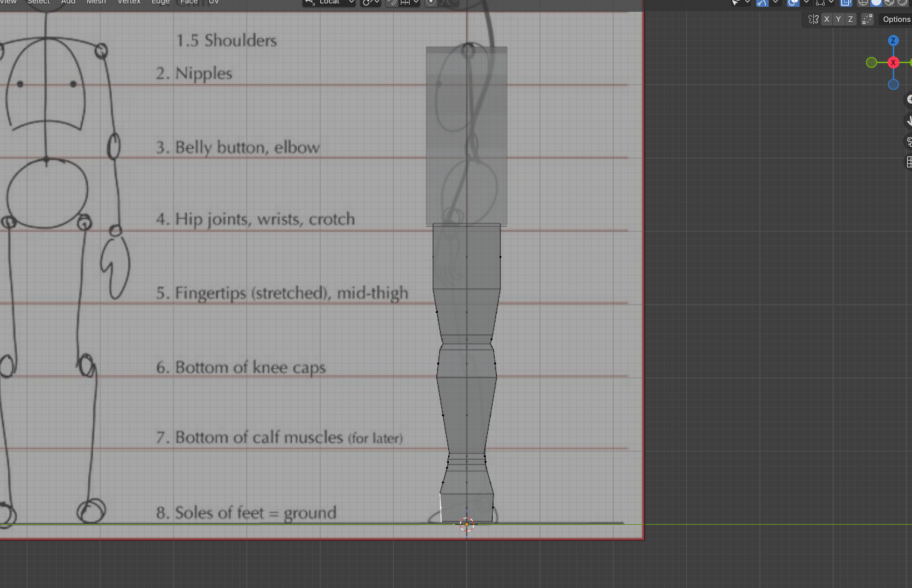This screenshot has width=912, height=588.
Task: Toggle the mesh mirror butterfly icon
Action: tap(813, 19)
